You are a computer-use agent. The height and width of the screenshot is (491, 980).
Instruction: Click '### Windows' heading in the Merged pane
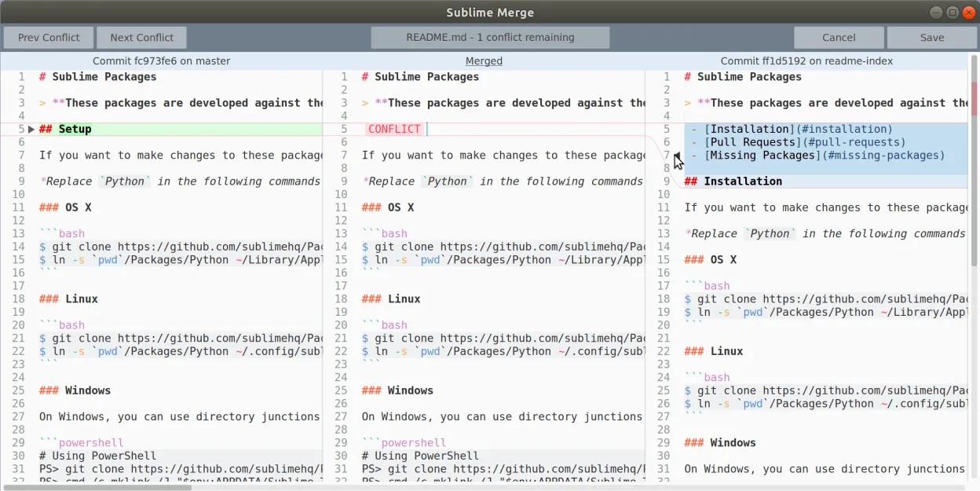point(397,390)
